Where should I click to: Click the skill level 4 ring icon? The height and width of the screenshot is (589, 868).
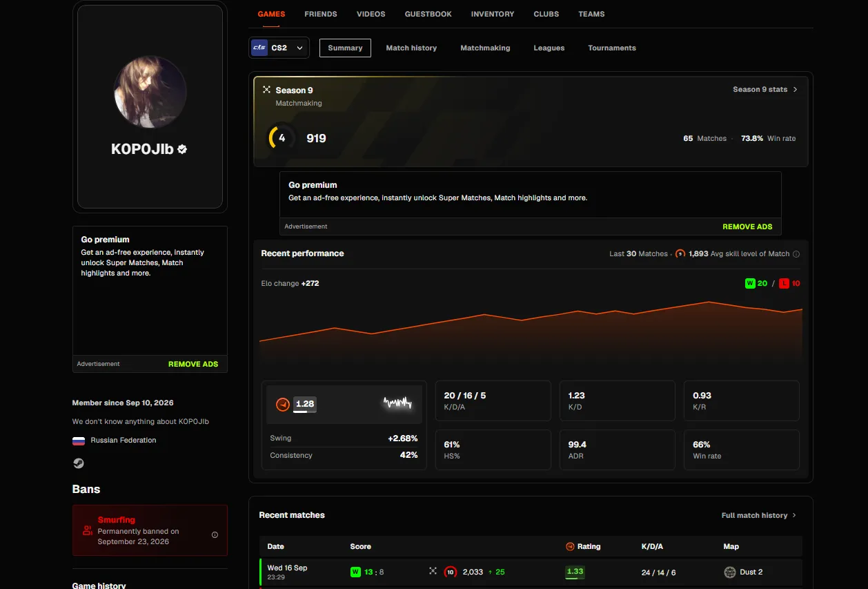(x=281, y=138)
